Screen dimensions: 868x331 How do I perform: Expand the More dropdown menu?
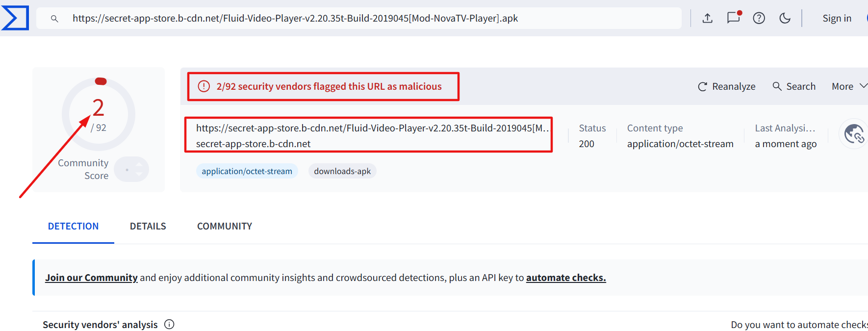850,86
